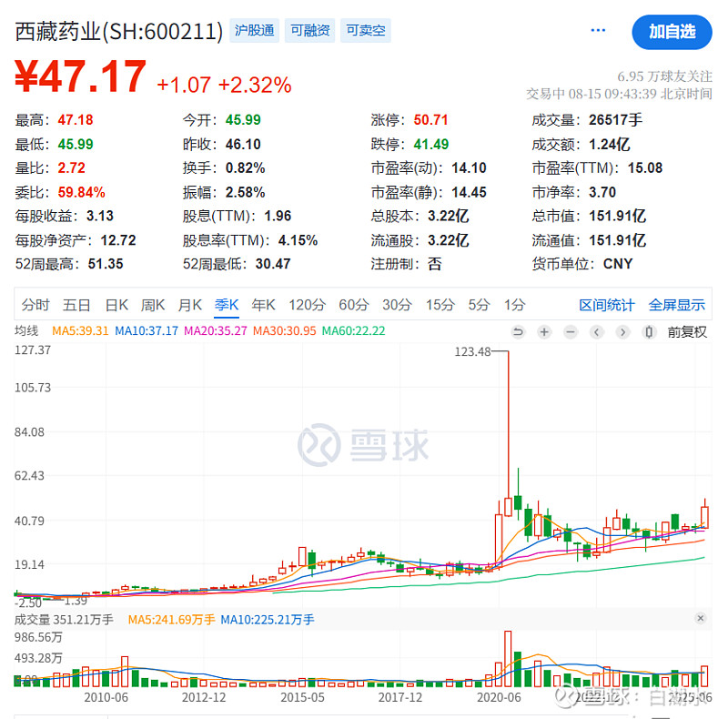
Task: Click the MA30:30.95 indicator label
Action: [285, 330]
